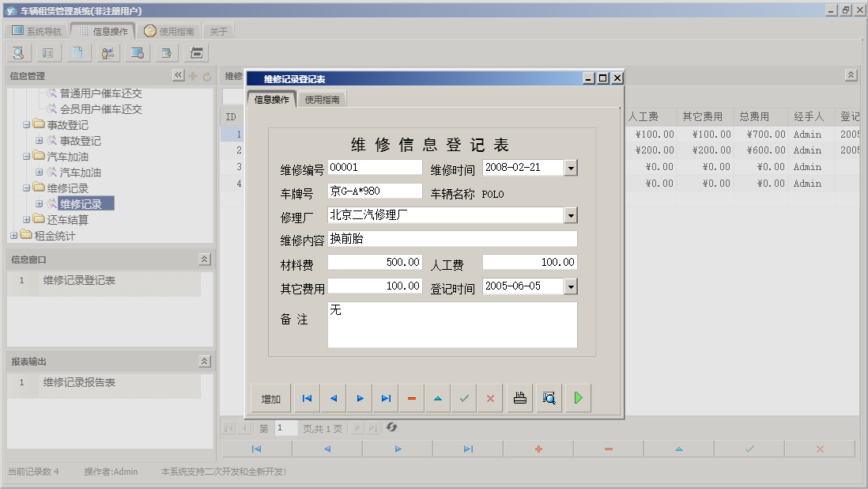Open the 修理厂 dropdown list
868x489 pixels.
572,214
